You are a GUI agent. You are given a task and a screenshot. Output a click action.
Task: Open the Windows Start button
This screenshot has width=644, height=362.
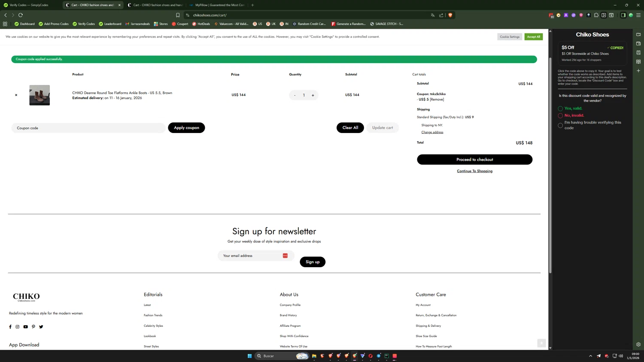(x=249, y=356)
